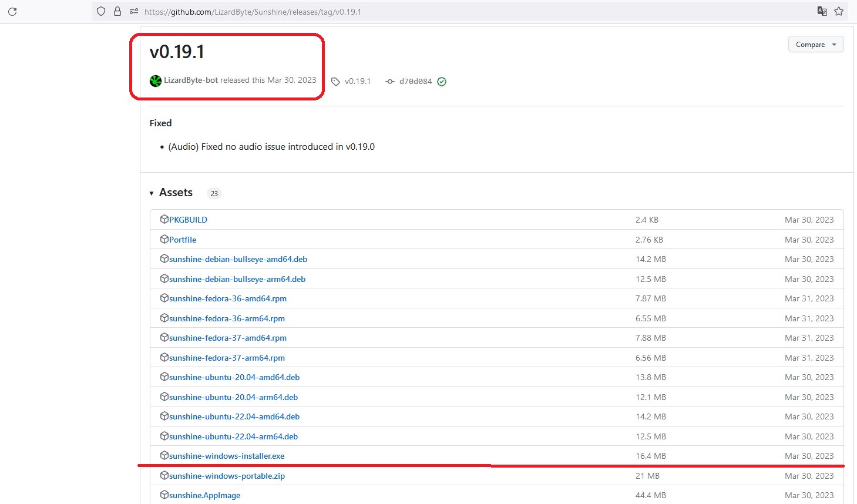Click the tag icon beside v0.19.1

(335, 82)
